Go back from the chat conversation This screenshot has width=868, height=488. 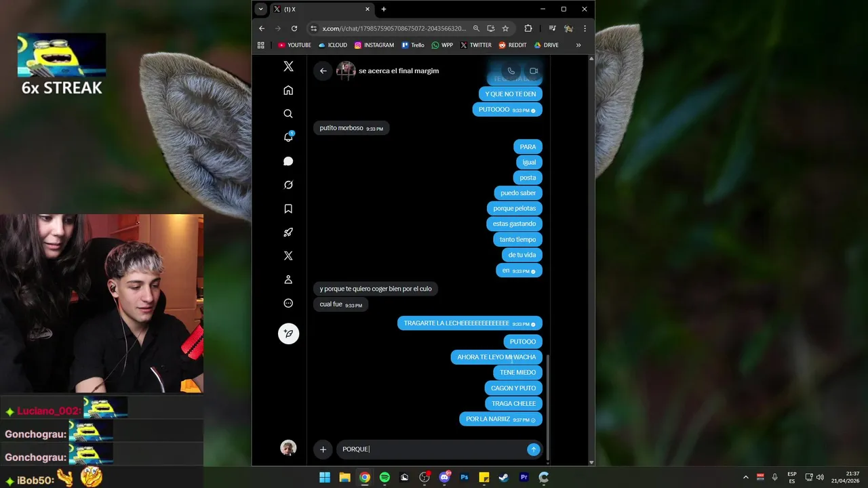[323, 70]
